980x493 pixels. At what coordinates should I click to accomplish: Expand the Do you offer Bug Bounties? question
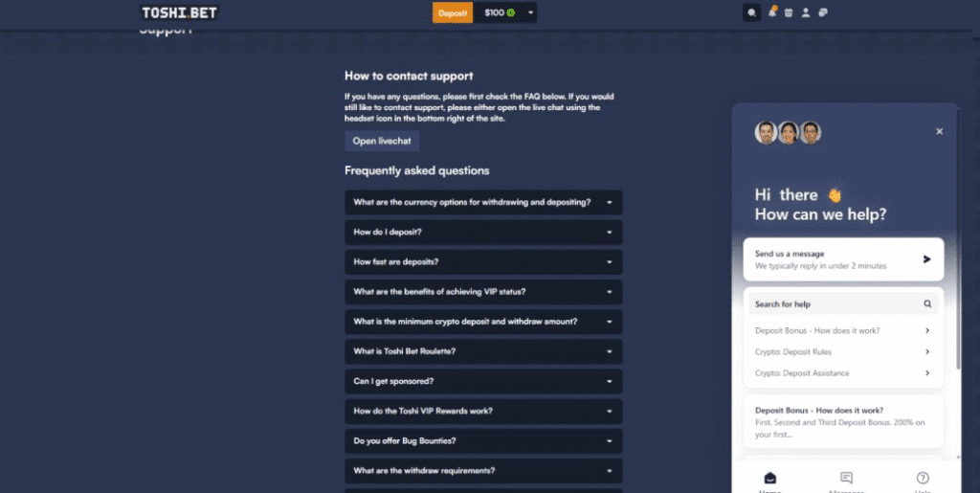(x=483, y=441)
